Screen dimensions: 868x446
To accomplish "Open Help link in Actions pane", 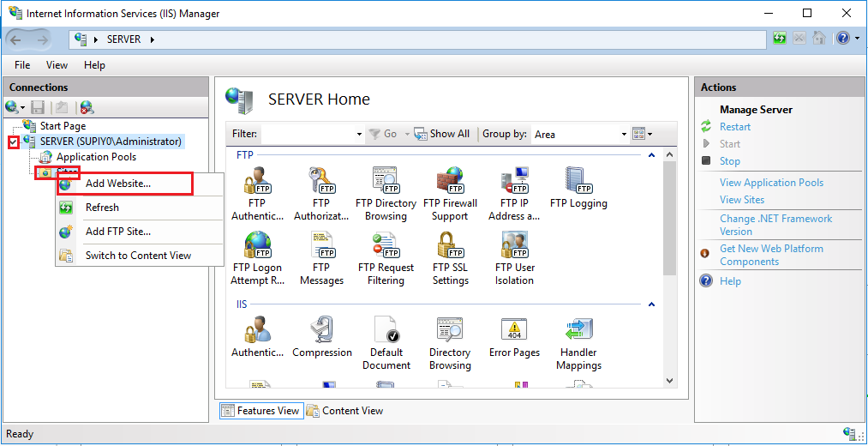I will (730, 281).
